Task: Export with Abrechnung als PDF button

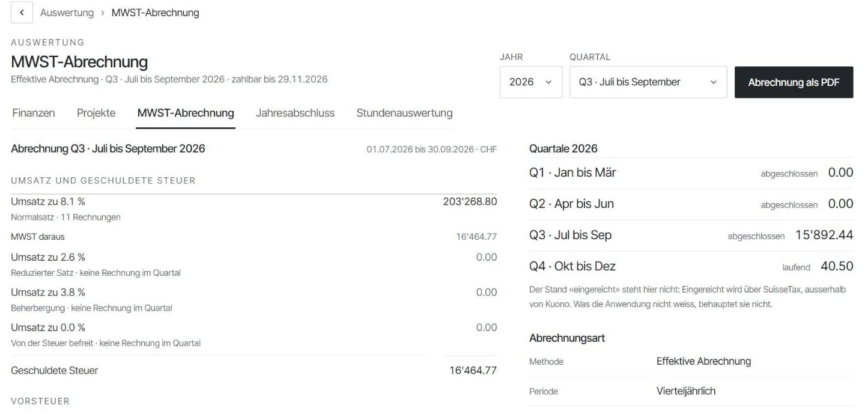Action: click(794, 82)
